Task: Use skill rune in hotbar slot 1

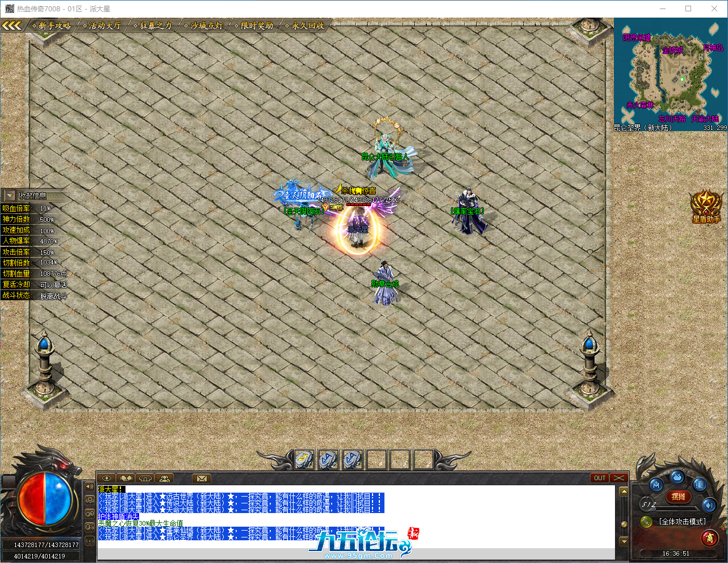Action: (304, 459)
